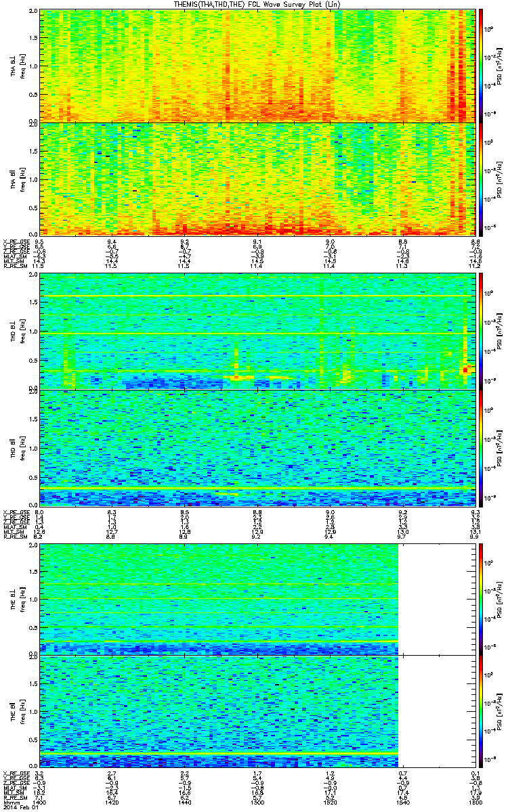
Task: Click the THE B-parallel spectrogram panel
Action: point(256,711)
